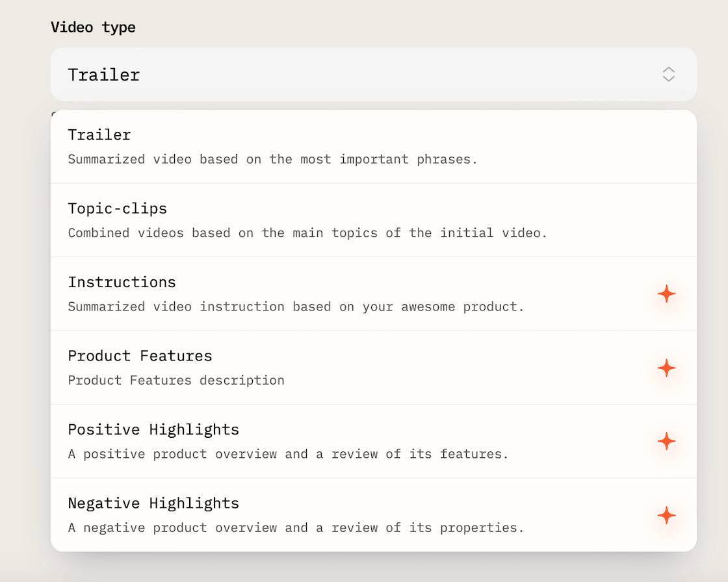Click the selected 'Trailer' text in the field

[x=104, y=75]
